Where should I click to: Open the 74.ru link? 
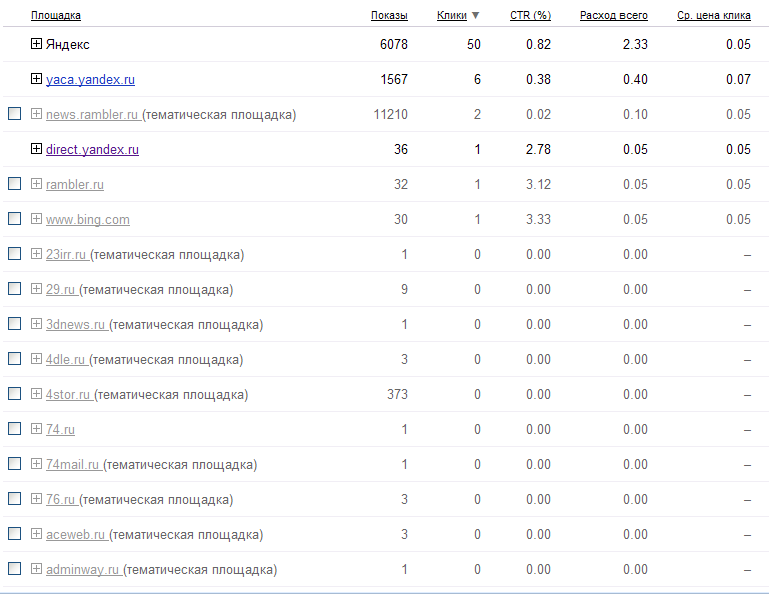(60, 430)
